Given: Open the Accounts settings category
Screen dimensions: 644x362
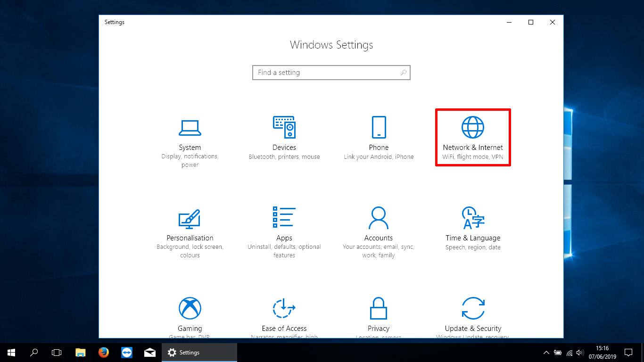Looking at the screenshot, I should pyautogui.click(x=379, y=232).
